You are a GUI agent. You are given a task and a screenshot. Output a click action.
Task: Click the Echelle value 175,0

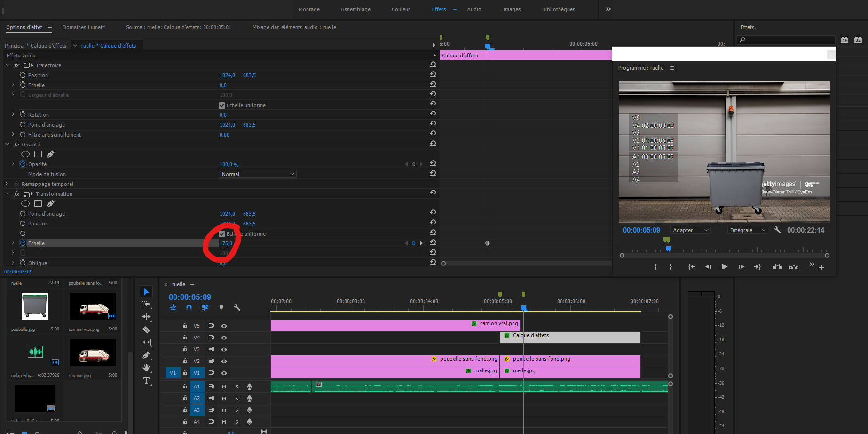pos(226,243)
